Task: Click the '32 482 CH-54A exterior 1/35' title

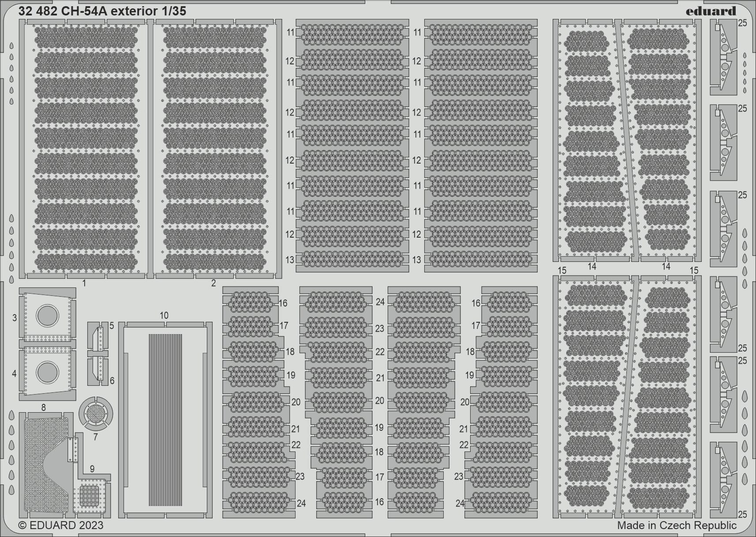Action: 102,11
